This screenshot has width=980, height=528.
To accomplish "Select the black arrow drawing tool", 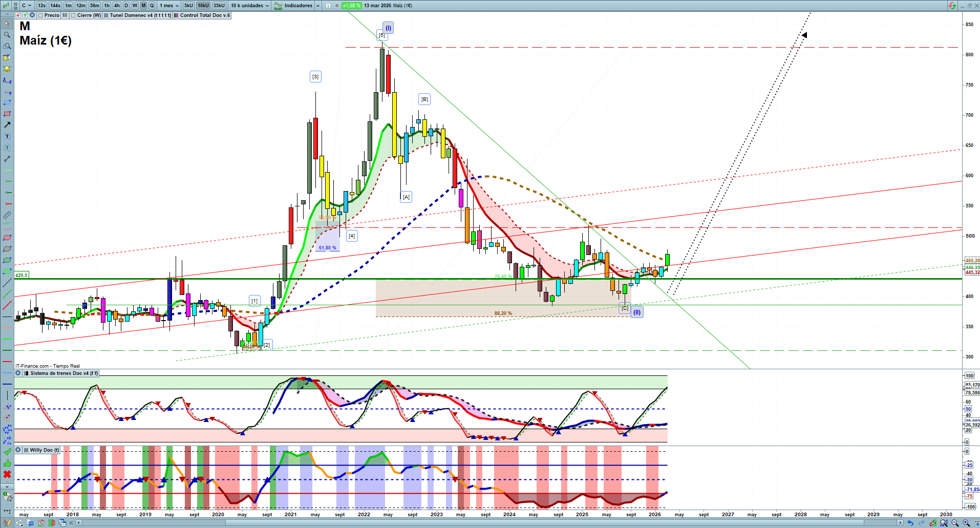I will (7, 125).
